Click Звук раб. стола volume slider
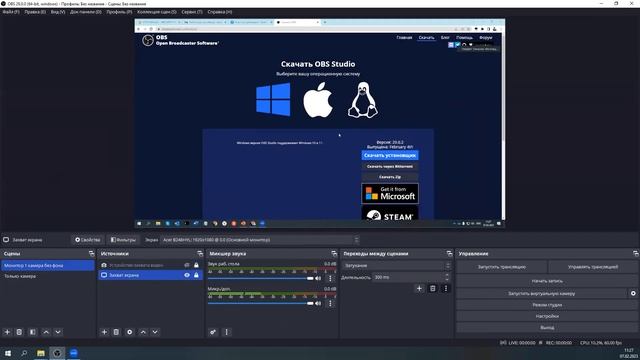 coord(260,278)
